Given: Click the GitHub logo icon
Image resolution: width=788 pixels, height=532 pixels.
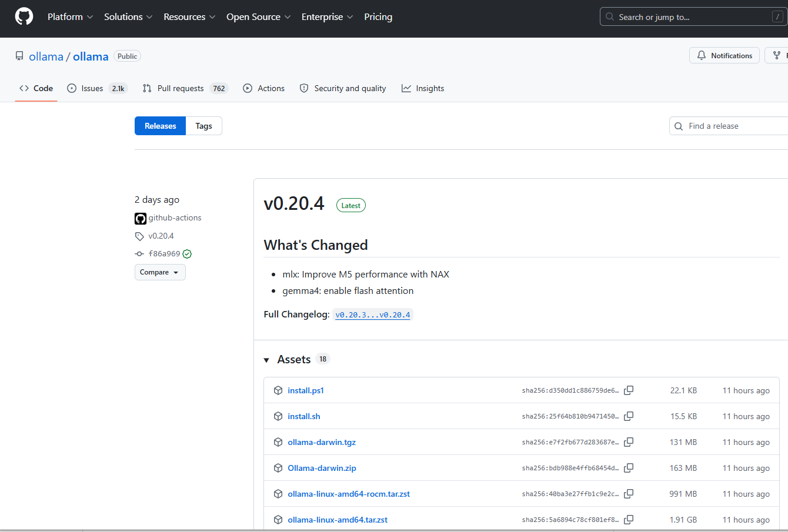Looking at the screenshot, I should [24, 16].
